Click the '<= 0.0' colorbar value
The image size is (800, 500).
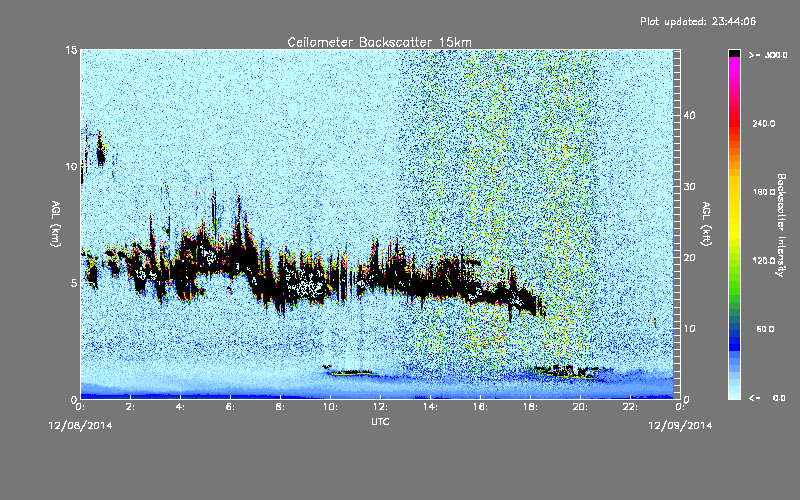coord(768,397)
